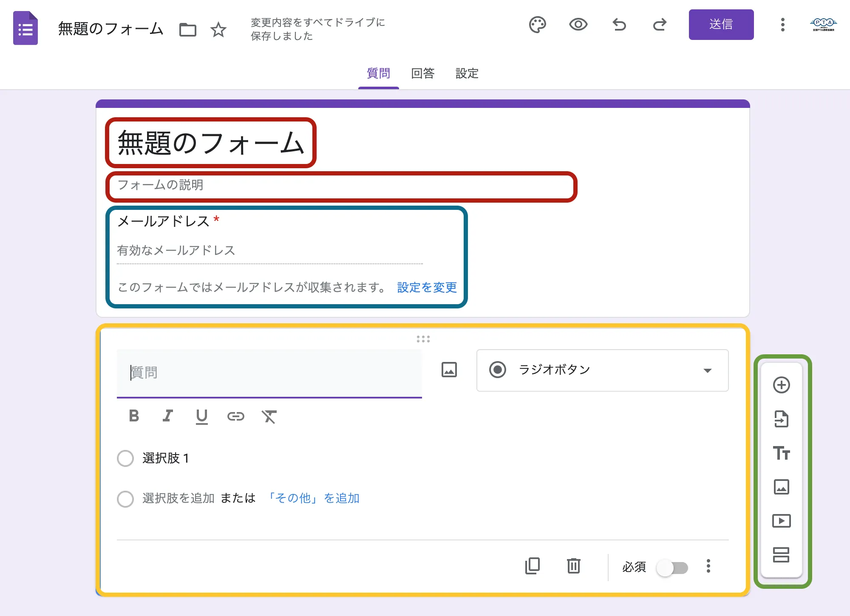Redo the last change
Viewport: 850px width, 616px height.
[660, 25]
